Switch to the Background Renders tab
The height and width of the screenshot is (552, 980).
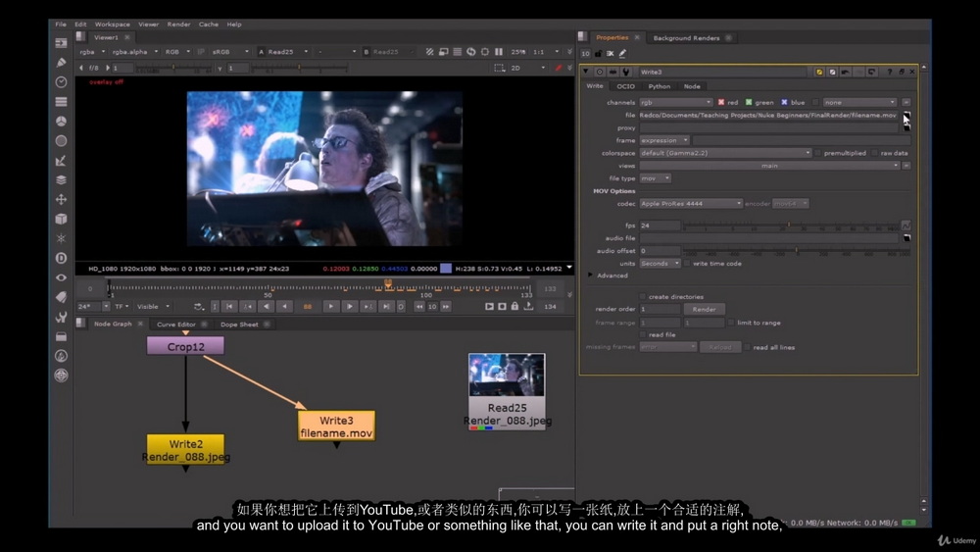pyautogui.click(x=686, y=38)
